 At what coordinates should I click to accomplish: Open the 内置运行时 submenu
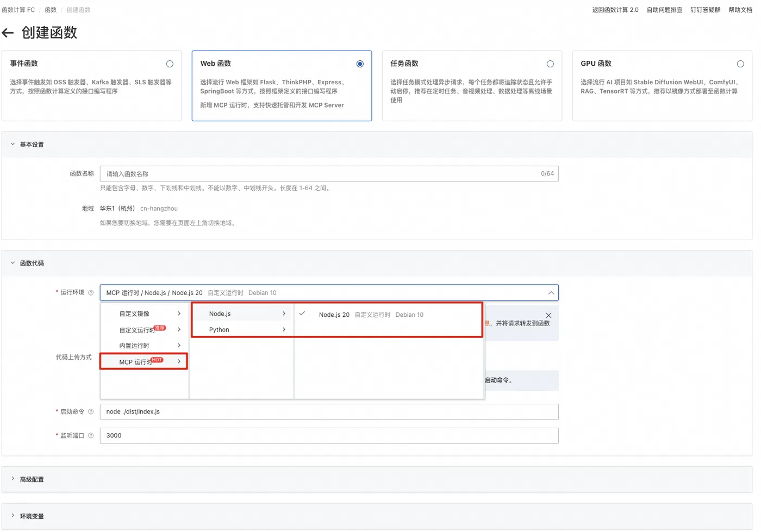145,346
